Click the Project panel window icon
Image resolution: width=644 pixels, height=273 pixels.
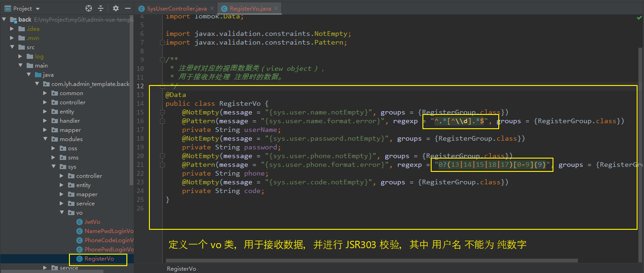click(x=7, y=8)
